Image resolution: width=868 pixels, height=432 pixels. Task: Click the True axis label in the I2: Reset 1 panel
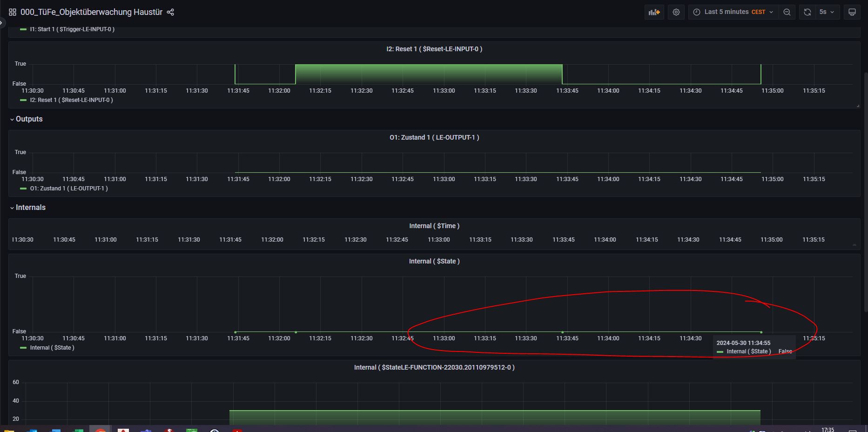point(20,64)
